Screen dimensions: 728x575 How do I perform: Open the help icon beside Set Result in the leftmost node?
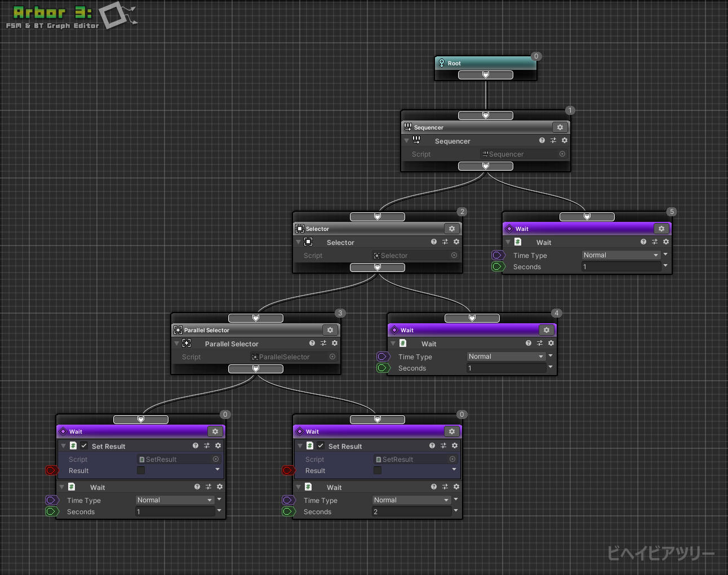coord(196,446)
